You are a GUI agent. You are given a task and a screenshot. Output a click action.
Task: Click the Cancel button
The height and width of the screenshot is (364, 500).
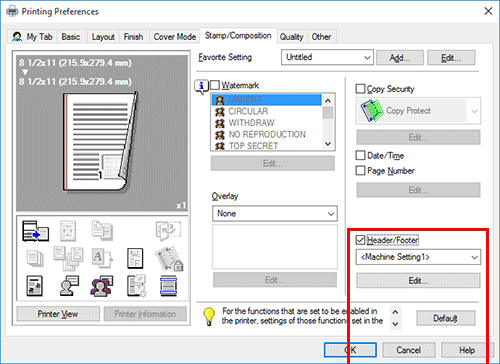tap(409, 350)
